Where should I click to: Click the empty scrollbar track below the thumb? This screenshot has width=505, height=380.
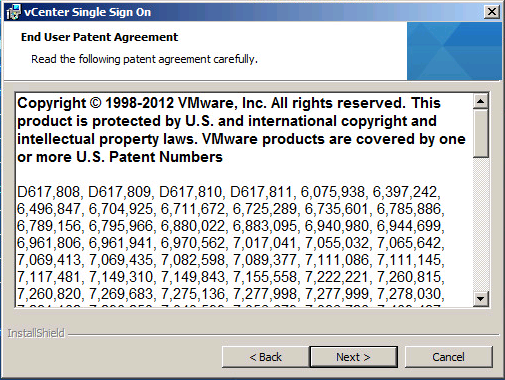(x=481, y=224)
